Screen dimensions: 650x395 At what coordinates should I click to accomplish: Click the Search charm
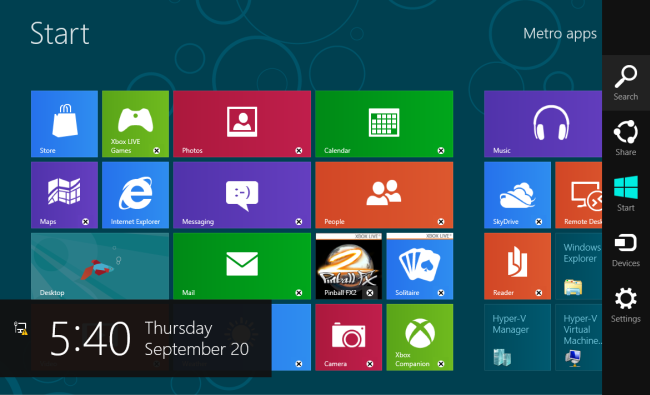click(626, 83)
